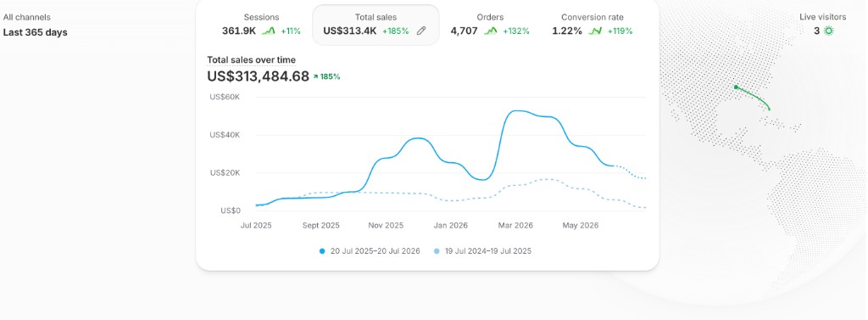The image size is (868, 320).
Task: Click the Jul 2025 axis label
Action: click(256, 226)
